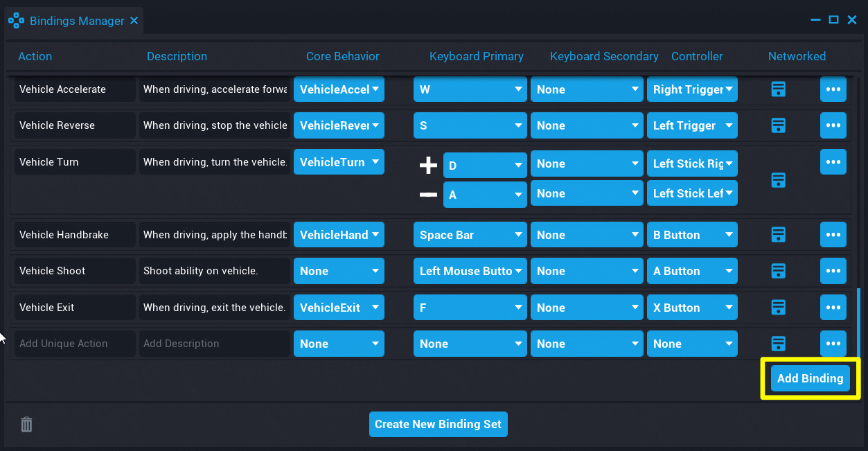Open Space Bar keyboard primary dropdown
The image size is (868, 451).
point(470,235)
